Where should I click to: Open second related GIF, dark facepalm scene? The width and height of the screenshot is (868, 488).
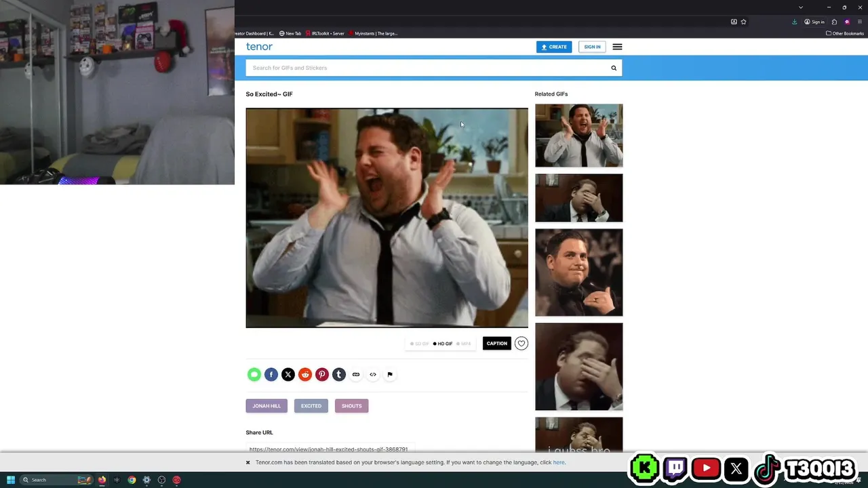pyautogui.click(x=578, y=198)
